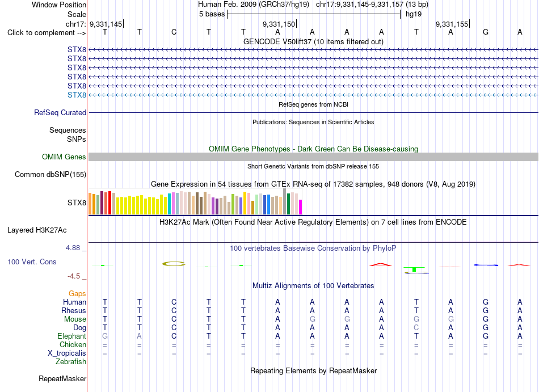Click the tall gray bar in GTEx chart
The height and width of the screenshot is (392, 539).
(x=284, y=201)
